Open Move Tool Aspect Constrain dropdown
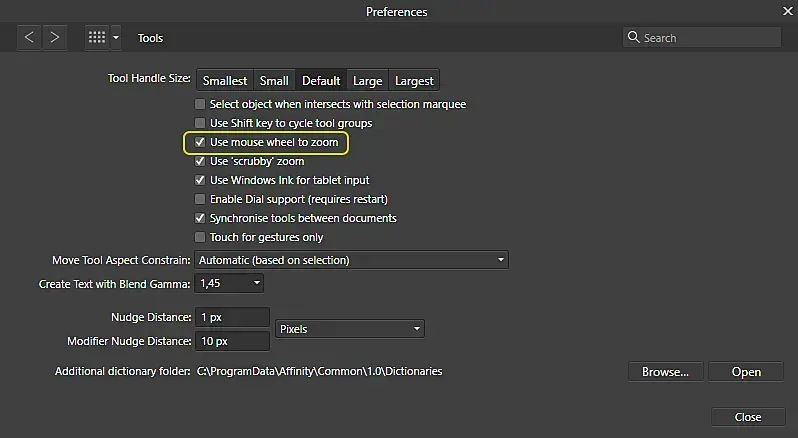 tap(351, 260)
